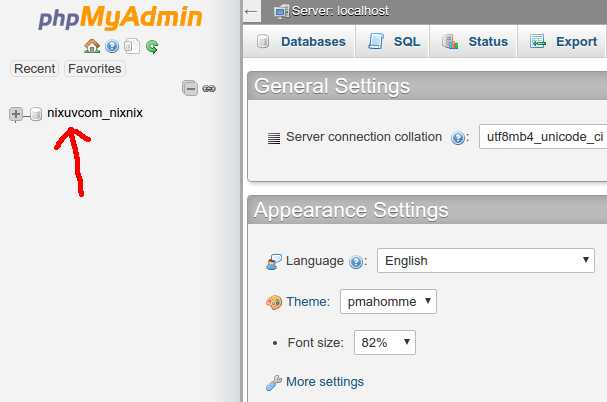Open the Font size dropdown showing 82%
The width and height of the screenshot is (607, 402).
pyautogui.click(x=385, y=342)
